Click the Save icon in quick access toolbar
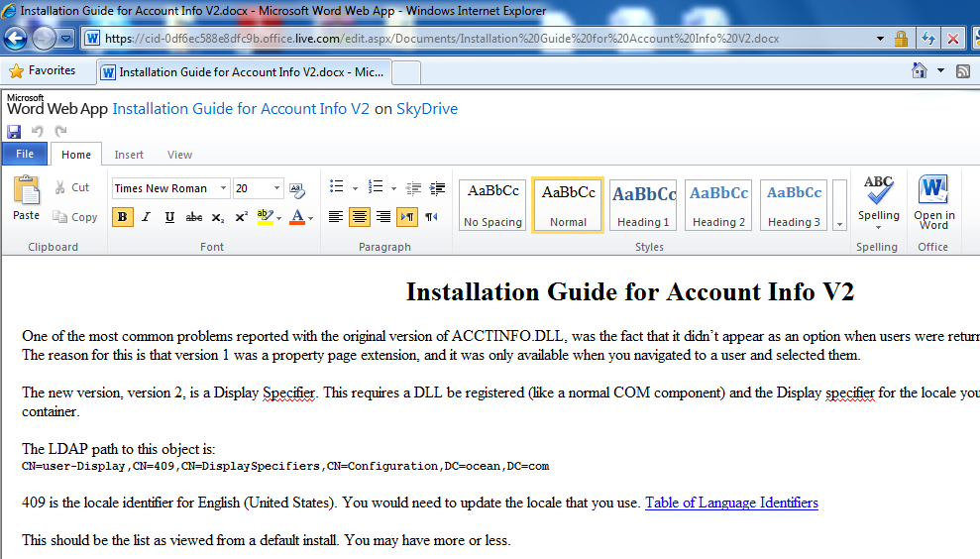The image size is (980, 559). pos(14,131)
